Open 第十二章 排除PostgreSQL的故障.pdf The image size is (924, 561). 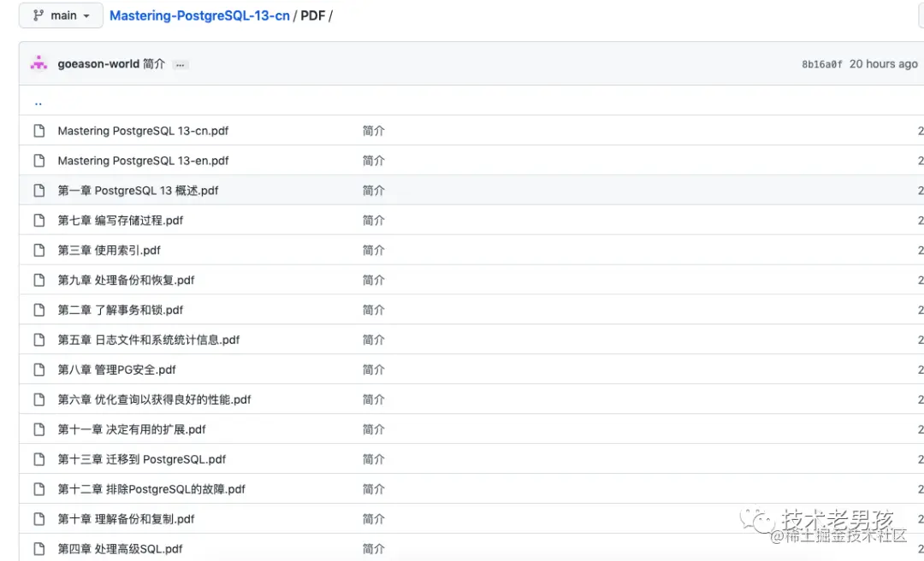tap(151, 489)
